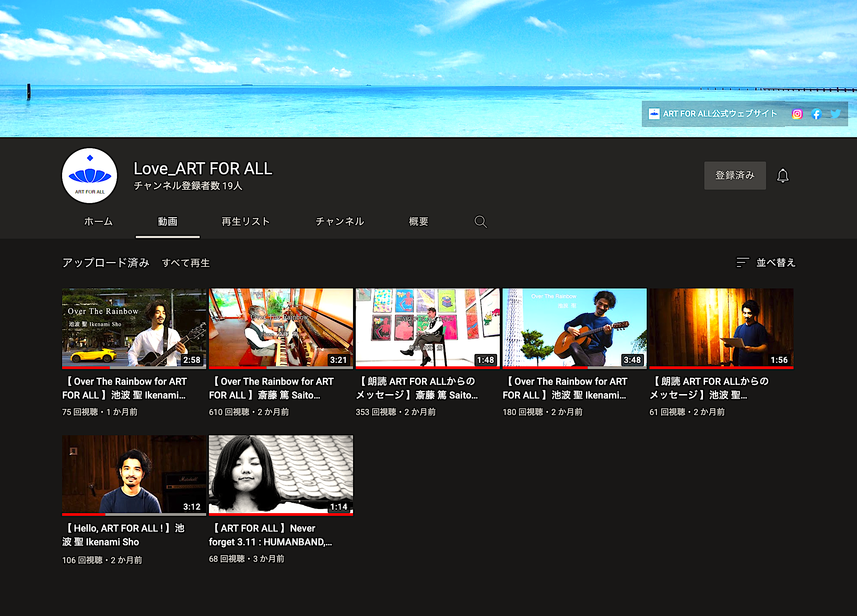The image size is (857, 616).
Task: Click the notification bell icon
Action: (783, 176)
